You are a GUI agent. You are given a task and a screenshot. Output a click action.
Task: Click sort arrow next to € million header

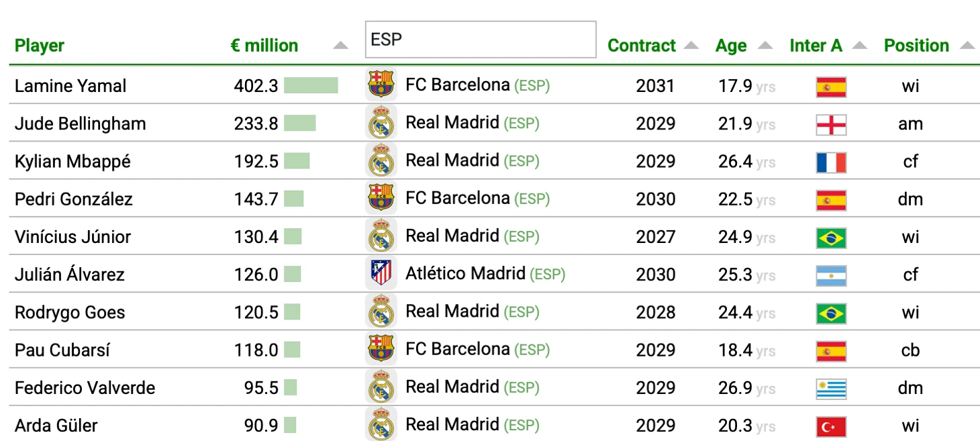click(x=341, y=46)
